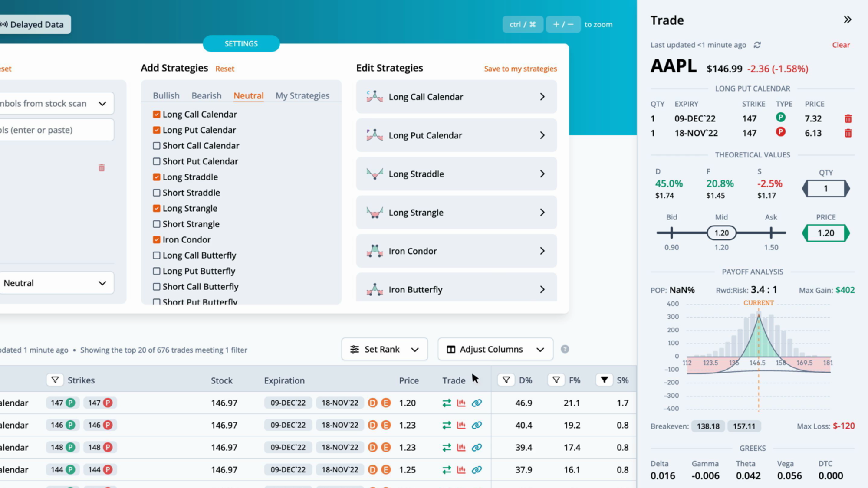Open Adjust Columns dropdown
This screenshot has height=488, width=868.
tap(495, 349)
